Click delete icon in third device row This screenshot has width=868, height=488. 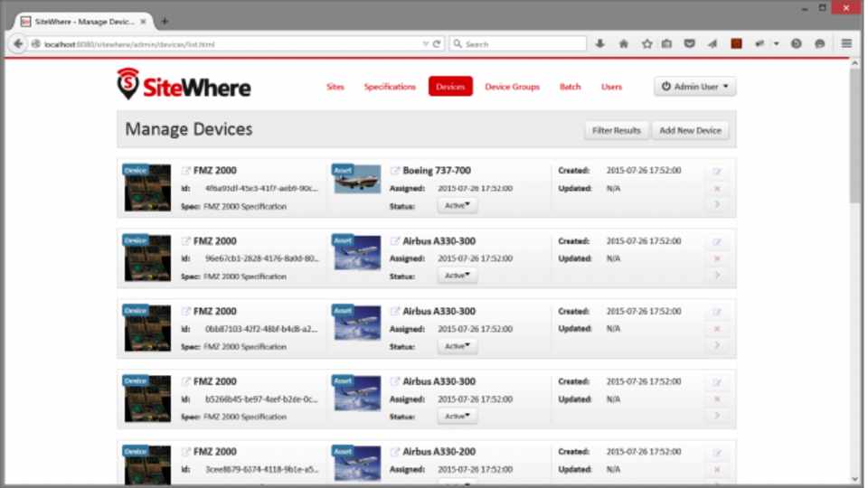(x=717, y=329)
